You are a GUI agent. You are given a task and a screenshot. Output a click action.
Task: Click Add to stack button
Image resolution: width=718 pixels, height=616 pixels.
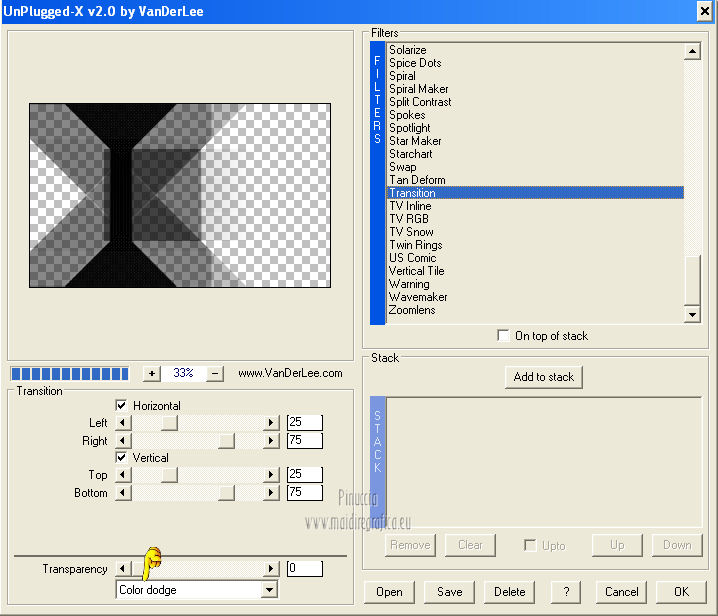544,377
